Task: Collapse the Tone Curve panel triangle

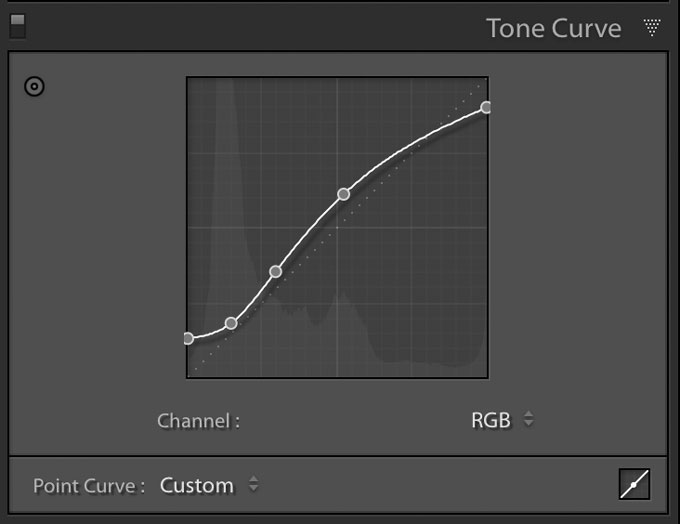Action: (x=652, y=27)
